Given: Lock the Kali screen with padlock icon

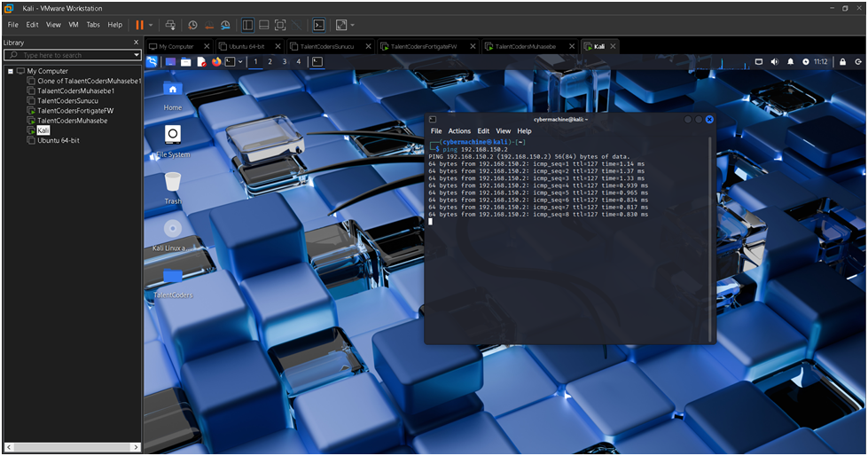Looking at the screenshot, I should [x=842, y=61].
